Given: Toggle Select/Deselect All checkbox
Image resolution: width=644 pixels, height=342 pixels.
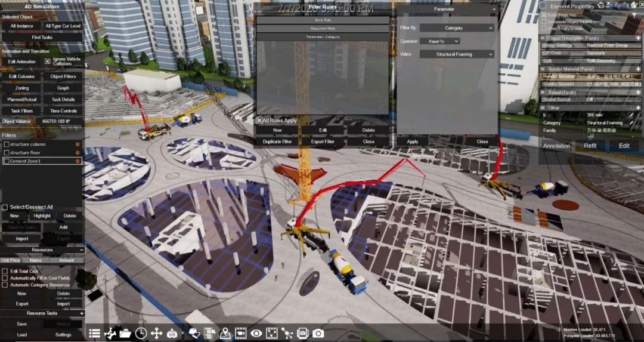Looking at the screenshot, I should tap(5, 207).
